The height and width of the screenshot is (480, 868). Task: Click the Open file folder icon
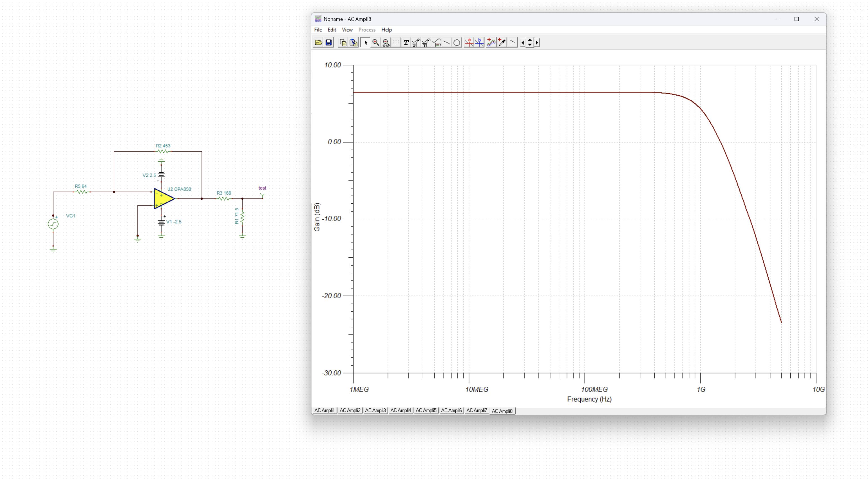pos(318,42)
